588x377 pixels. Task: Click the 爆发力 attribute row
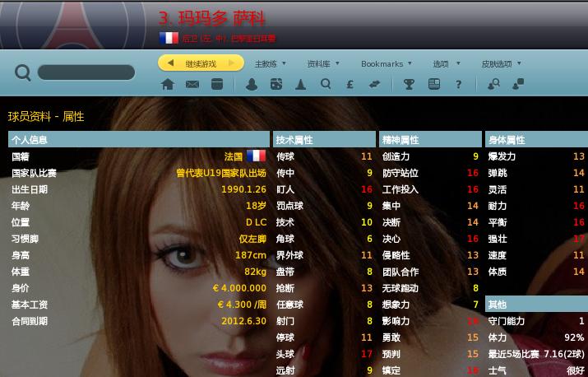tap(537, 156)
